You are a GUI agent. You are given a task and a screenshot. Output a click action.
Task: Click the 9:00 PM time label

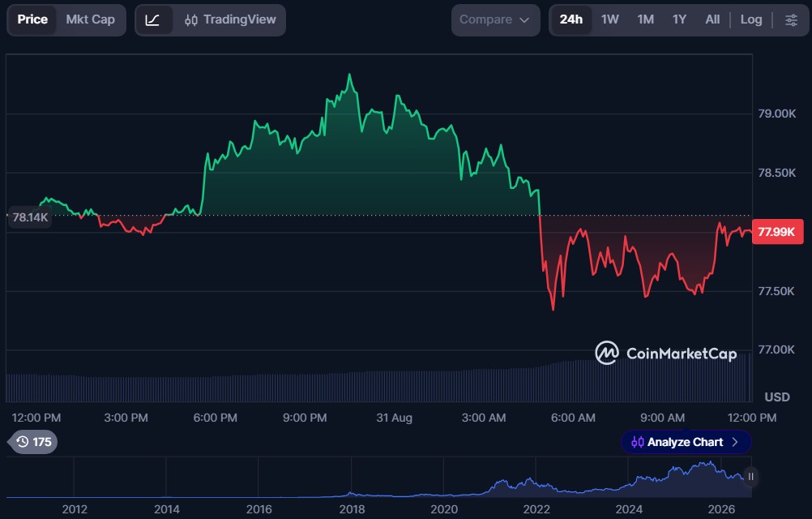tap(305, 418)
